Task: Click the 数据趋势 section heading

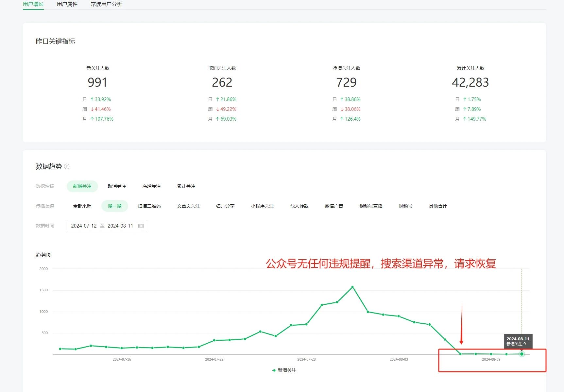Action: coord(49,166)
